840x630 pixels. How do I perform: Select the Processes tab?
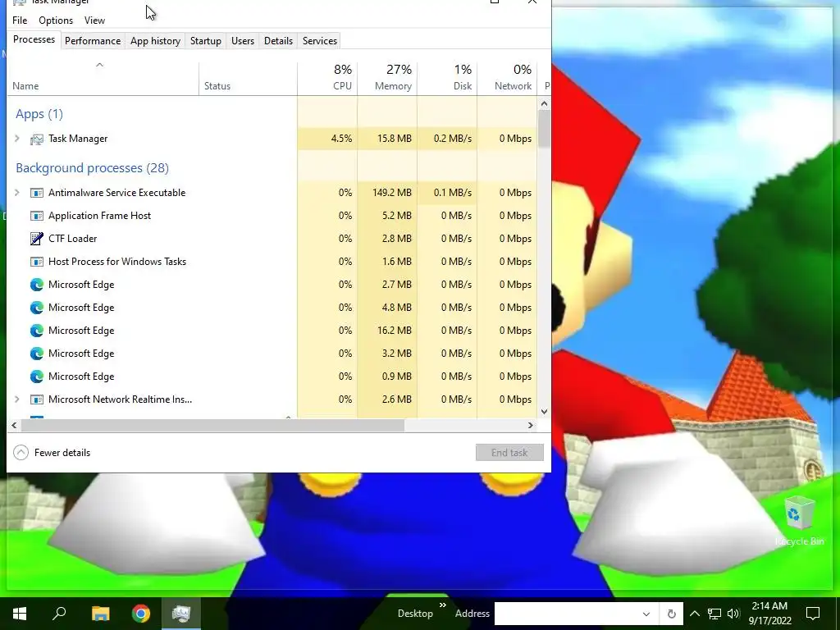pyautogui.click(x=34, y=39)
